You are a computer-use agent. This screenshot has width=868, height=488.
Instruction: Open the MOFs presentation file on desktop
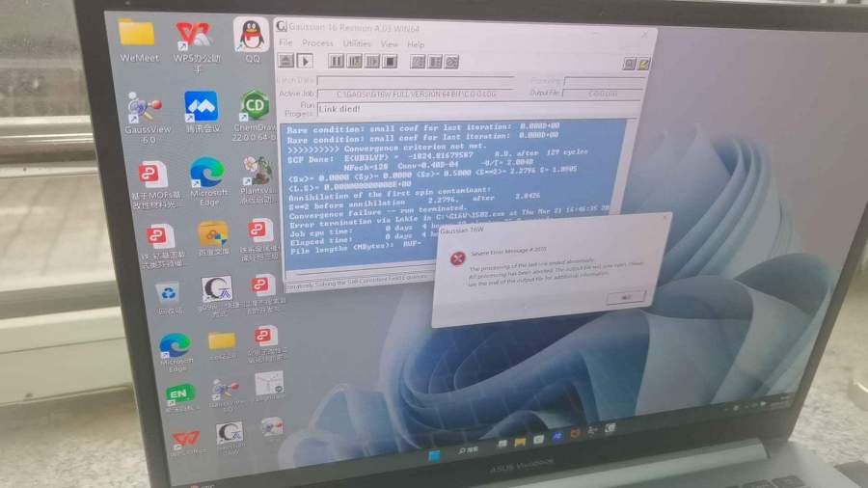tap(154, 185)
